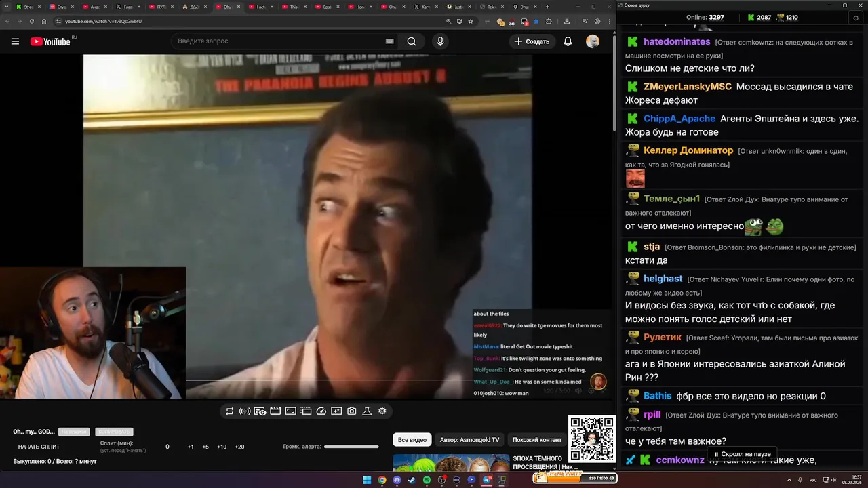Click the film clapper icon in the toolbar
This screenshot has height=488, width=868.
[x=275, y=411]
